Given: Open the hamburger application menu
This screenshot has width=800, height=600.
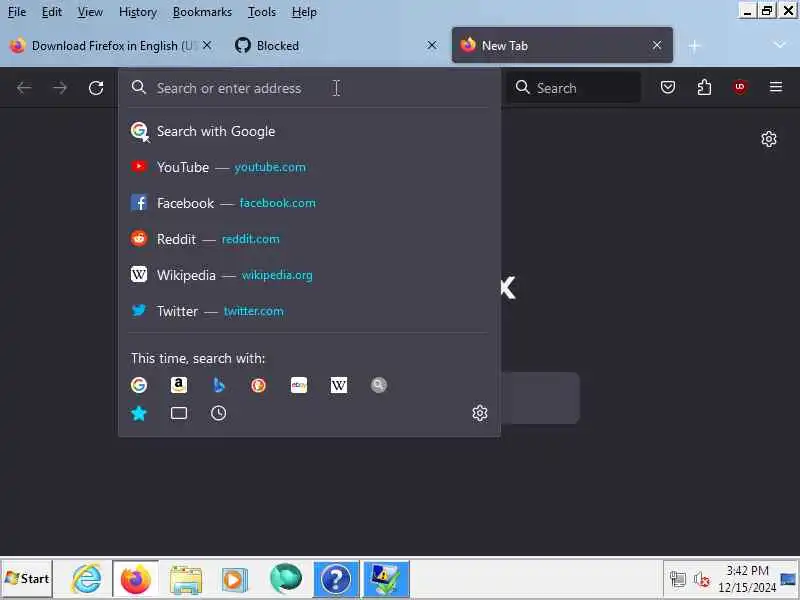Looking at the screenshot, I should coord(776,88).
